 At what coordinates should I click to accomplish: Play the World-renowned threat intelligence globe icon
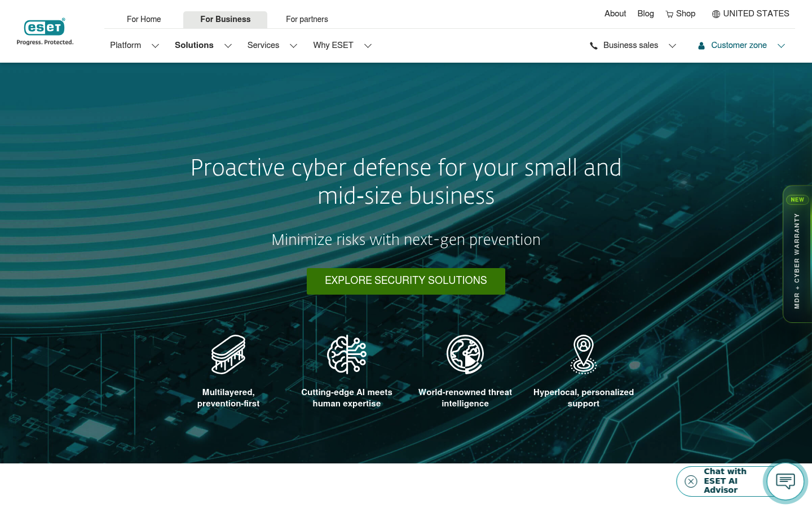pyautogui.click(x=465, y=354)
